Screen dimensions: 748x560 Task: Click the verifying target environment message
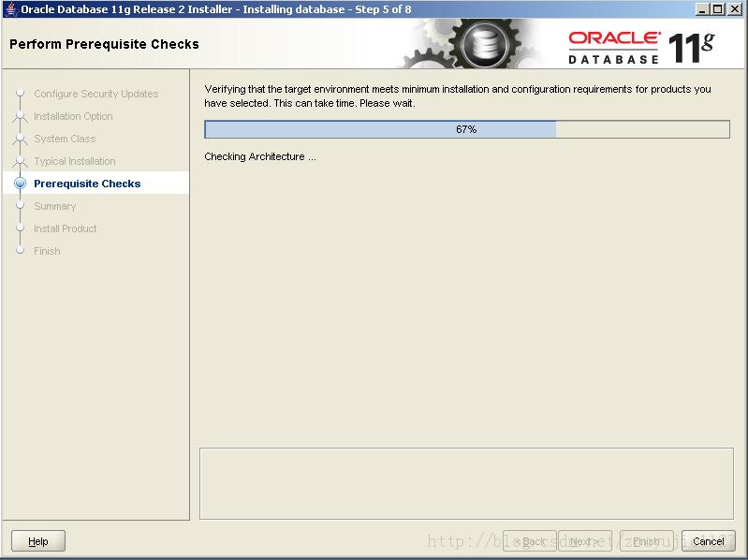458,96
